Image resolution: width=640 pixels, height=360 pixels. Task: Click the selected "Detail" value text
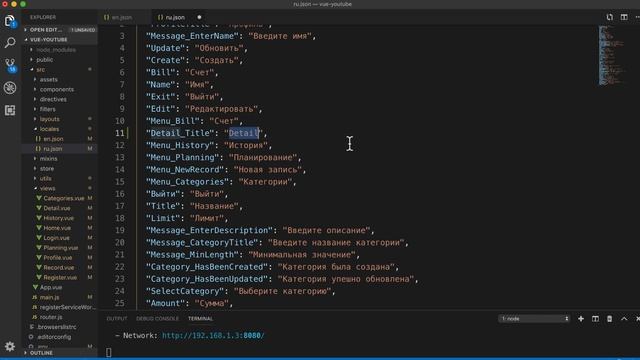244,133
